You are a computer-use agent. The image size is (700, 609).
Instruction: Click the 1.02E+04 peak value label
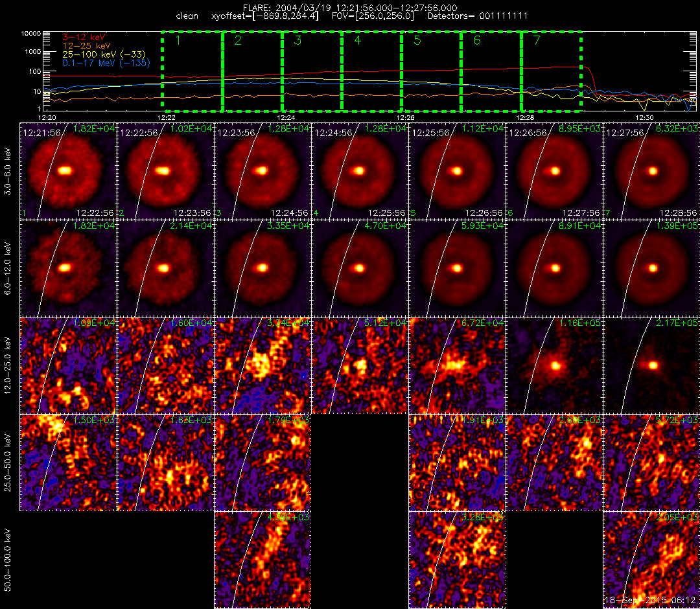pos(191,128)
